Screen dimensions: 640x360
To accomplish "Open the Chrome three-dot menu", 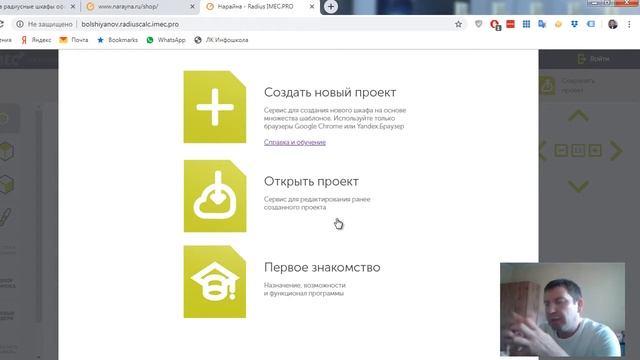I will click(x=629, y=24).
